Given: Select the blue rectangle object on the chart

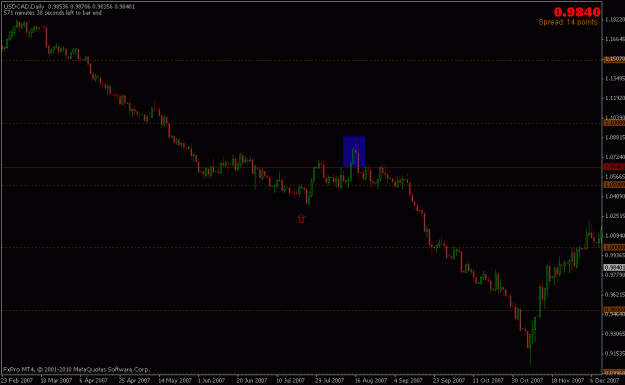Looking at the screenshot, I should (x=354, y=151).
